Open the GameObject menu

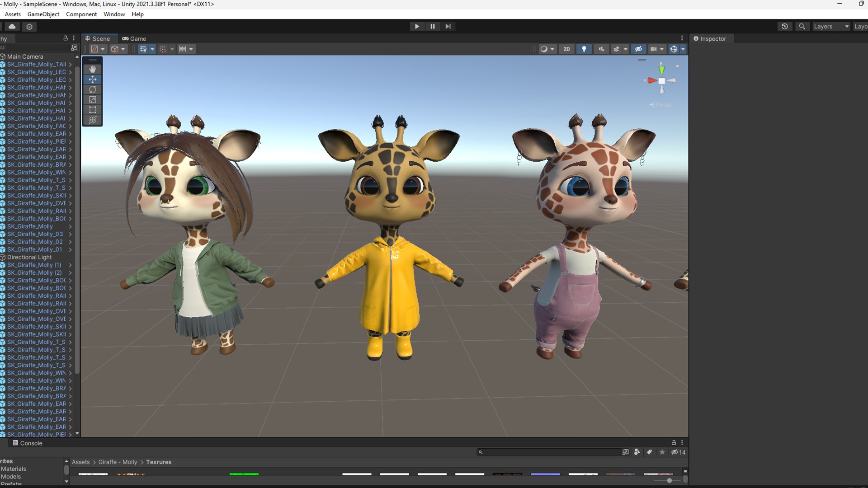tap(43, 14)
